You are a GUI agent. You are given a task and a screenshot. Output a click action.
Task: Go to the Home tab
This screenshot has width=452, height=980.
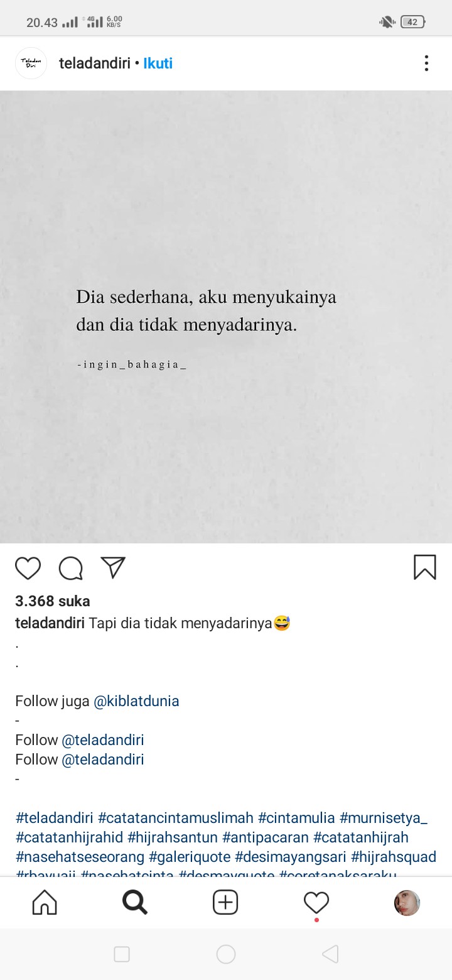[x=45, y=903]
